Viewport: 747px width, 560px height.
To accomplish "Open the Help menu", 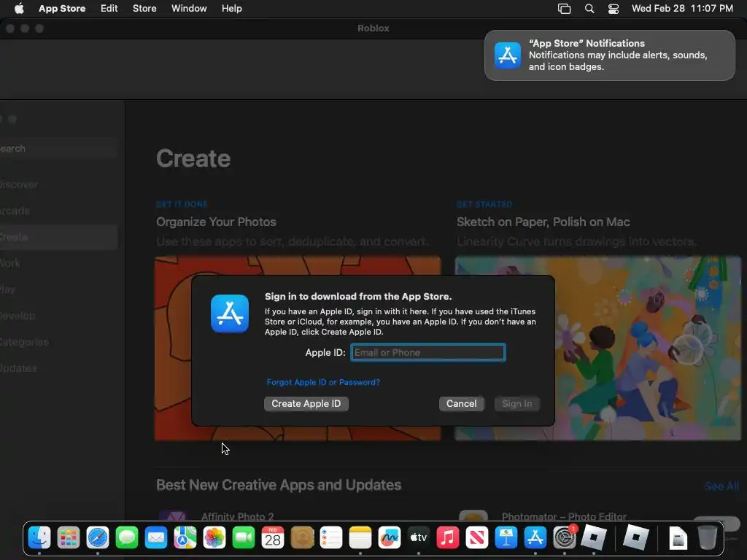I will click(231, 9).
